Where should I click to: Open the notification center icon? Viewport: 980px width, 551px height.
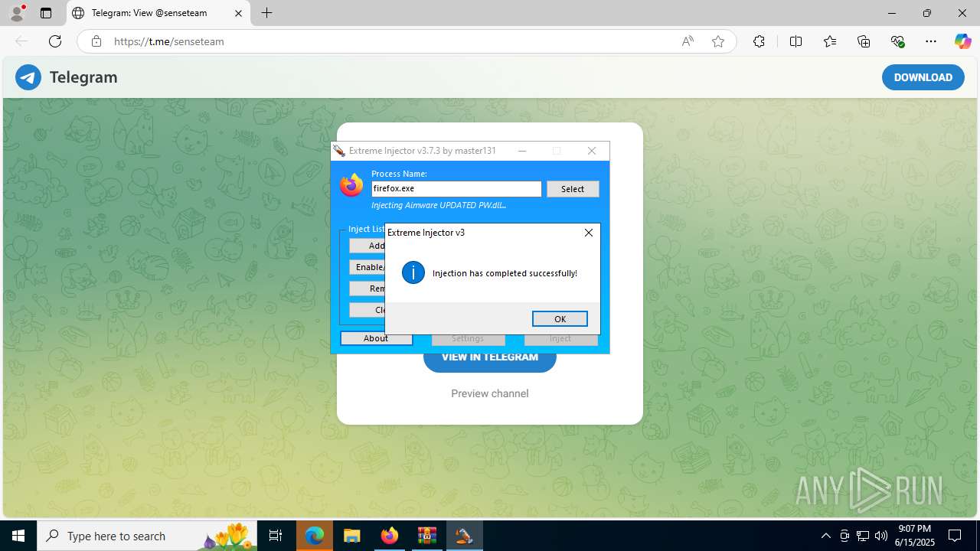pyautogui.click(x=955, y=536)
